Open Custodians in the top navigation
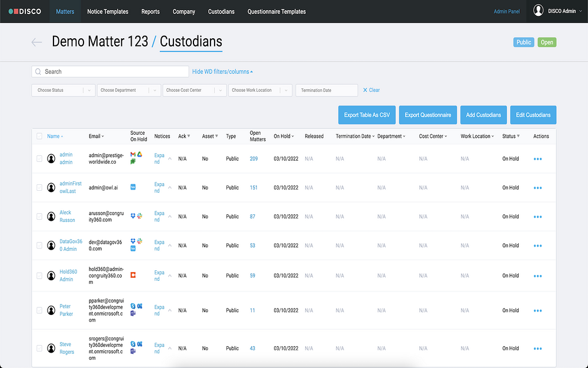Image resolution: width=588 pixels, height=368 pixels. click(x=221, y=12)
